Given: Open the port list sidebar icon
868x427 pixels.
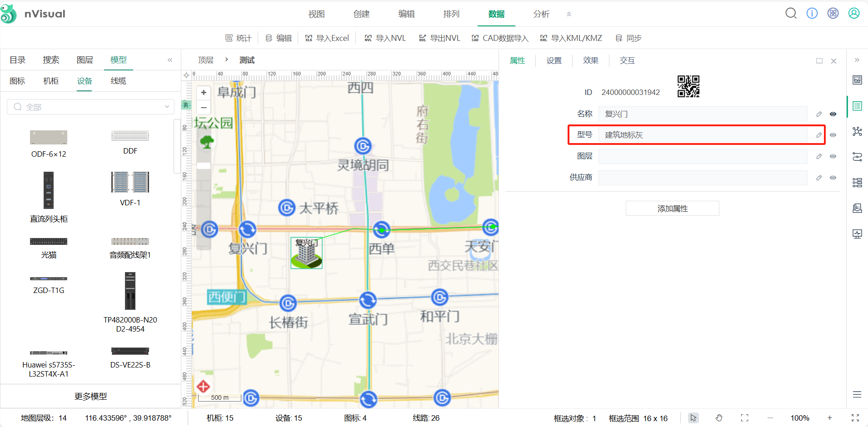Looking at the screenshot, I should (x=857, y=183).
